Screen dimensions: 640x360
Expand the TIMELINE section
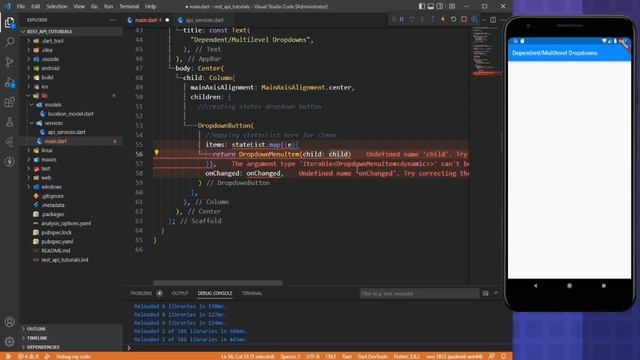(x=37, y=338)
